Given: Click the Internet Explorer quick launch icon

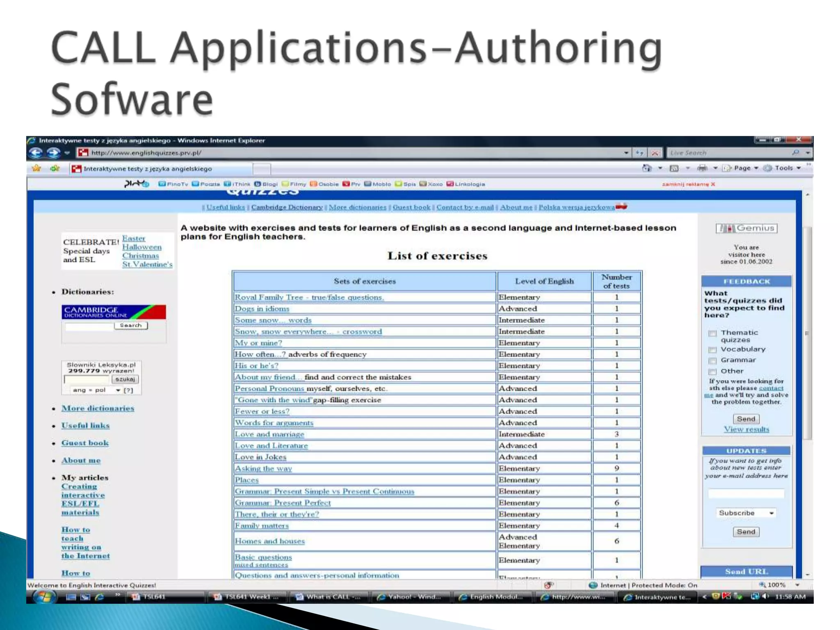Looking at the screenshot, I should pos(99,597).
